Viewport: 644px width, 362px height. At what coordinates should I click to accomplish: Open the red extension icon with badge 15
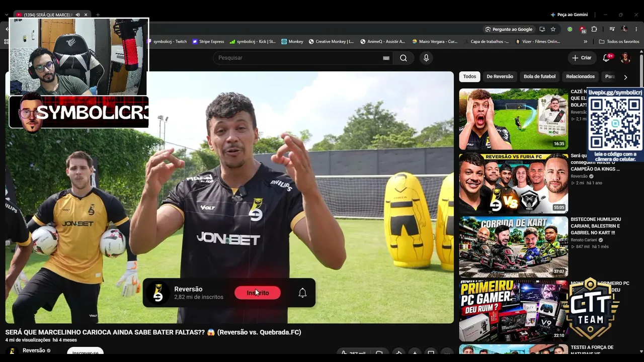coord(582,29)
